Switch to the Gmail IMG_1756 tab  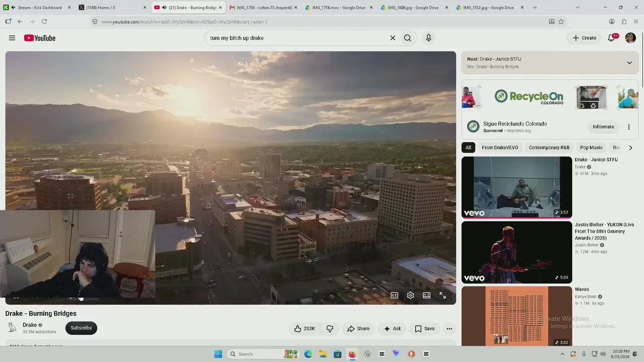[264, 8]
